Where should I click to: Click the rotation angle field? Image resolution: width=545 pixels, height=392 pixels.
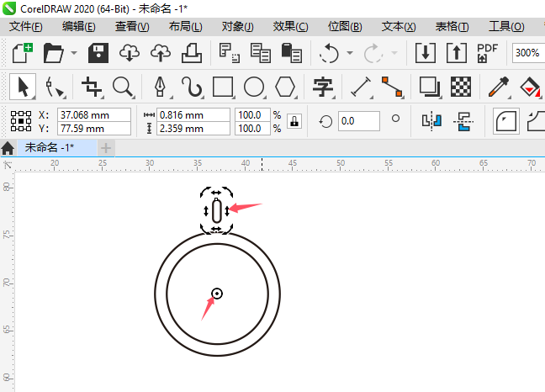(x=358, y=121)
